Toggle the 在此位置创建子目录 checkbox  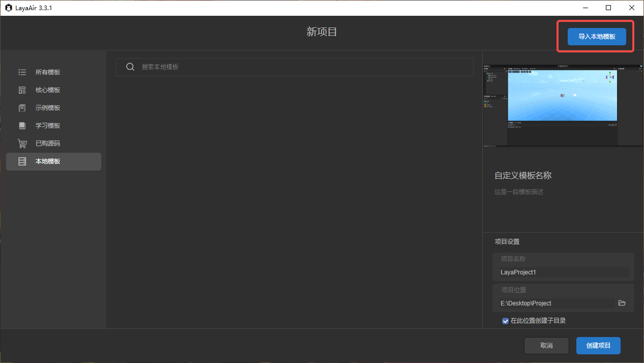click(505, 321)
